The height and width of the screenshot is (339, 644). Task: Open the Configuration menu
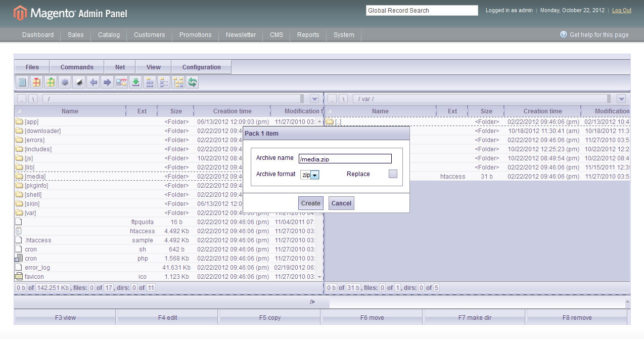click(x=202, y=67)
